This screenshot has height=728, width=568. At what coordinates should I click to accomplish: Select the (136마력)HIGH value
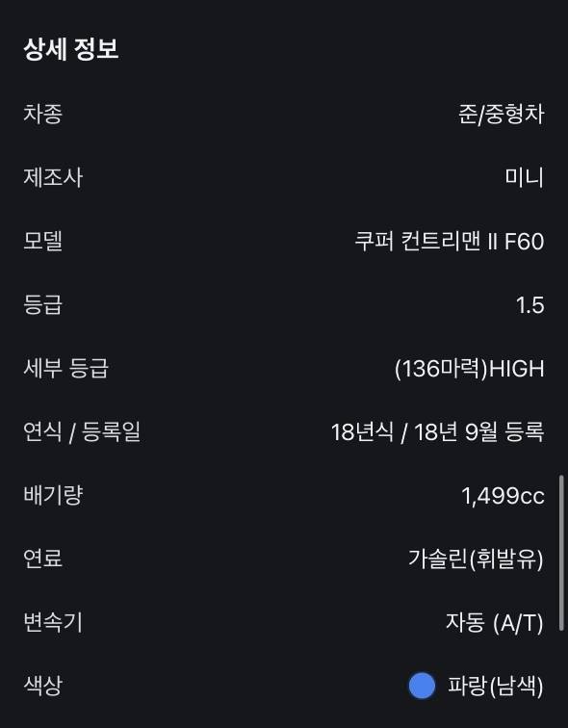(x=469, y=369)
